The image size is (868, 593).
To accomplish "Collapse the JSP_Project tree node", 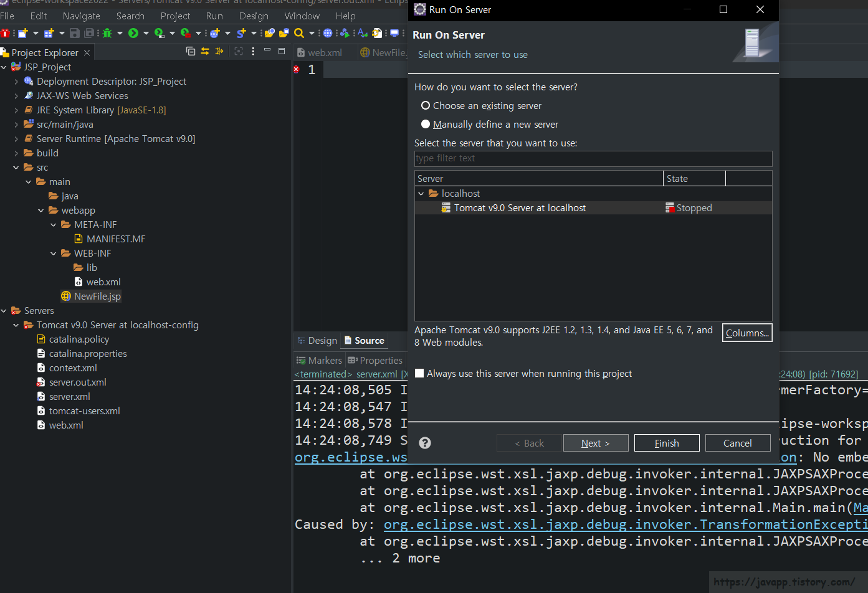I will 4,67.
